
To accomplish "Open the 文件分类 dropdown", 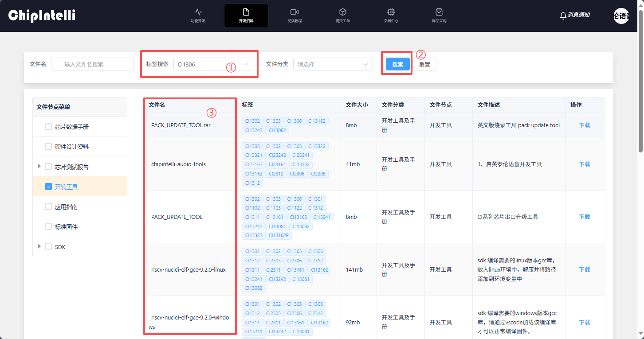I will tap(333, 64).
